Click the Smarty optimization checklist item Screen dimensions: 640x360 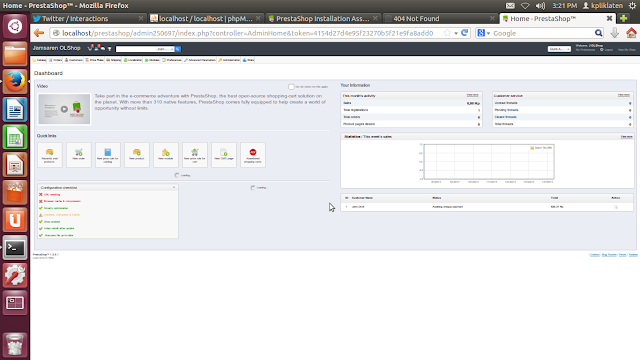56,208
